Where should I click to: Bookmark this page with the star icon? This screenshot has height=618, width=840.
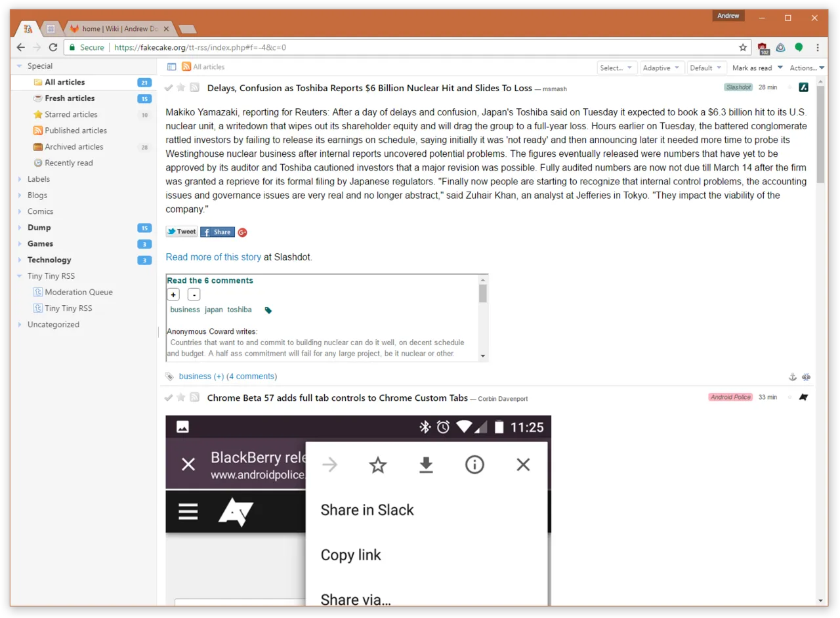tap(743, 47)
